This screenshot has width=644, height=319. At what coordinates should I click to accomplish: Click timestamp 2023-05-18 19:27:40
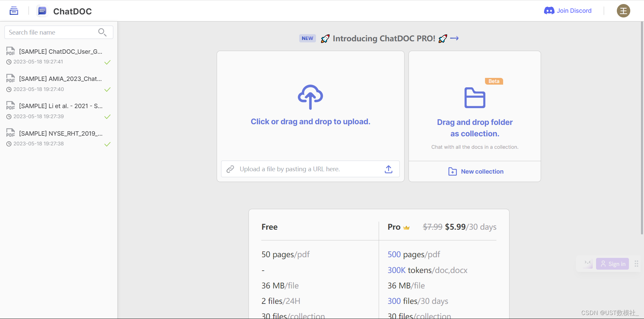click(39, 89)
